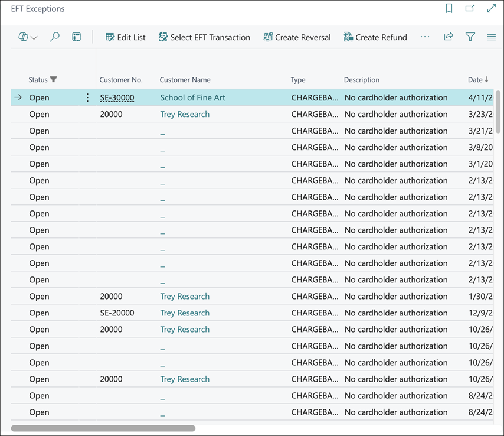The height and width of the screenshot is (436, 504).
Task: Open the Copilot dropdown menu
Action: point(28,37)
